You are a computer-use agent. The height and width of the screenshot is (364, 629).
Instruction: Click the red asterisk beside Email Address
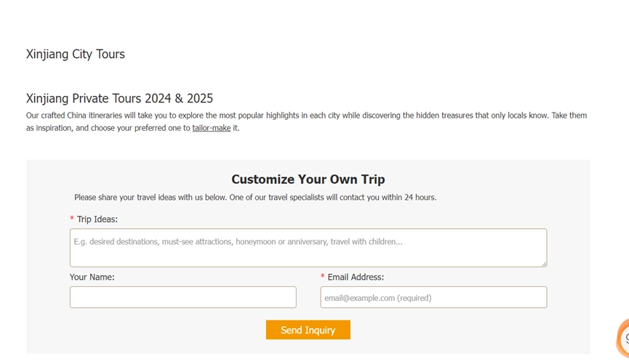[323, 277]
